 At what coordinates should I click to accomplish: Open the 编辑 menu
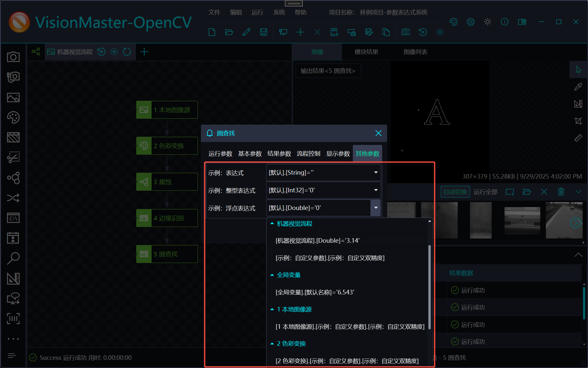pos(236,12)
